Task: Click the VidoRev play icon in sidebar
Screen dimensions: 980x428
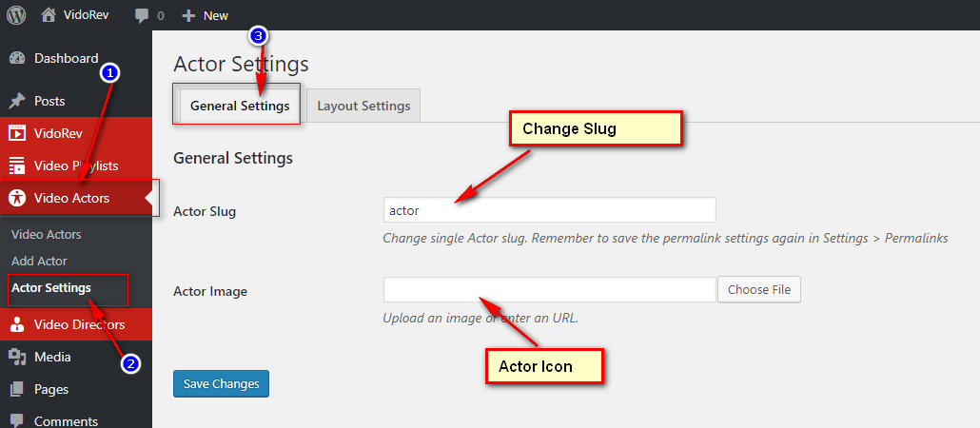Action: point(17,133)
